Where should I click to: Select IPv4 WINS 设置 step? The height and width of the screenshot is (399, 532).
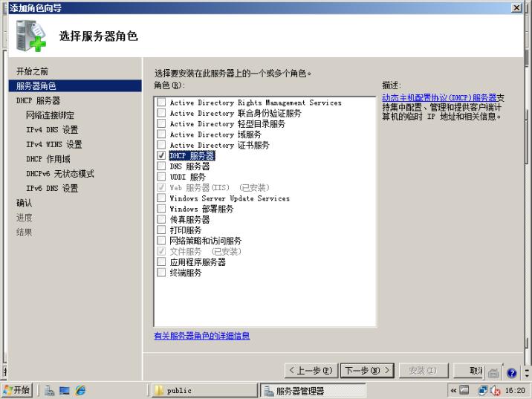(54, 145)
